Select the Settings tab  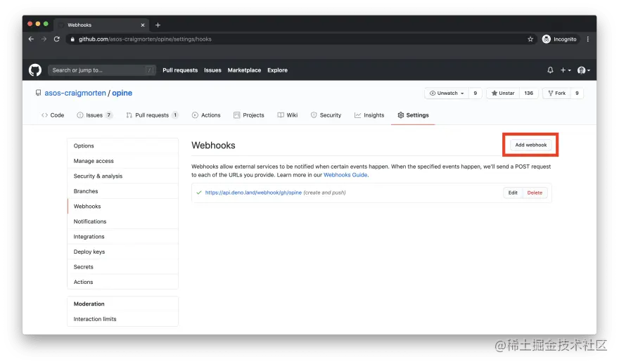coord(413,115)
